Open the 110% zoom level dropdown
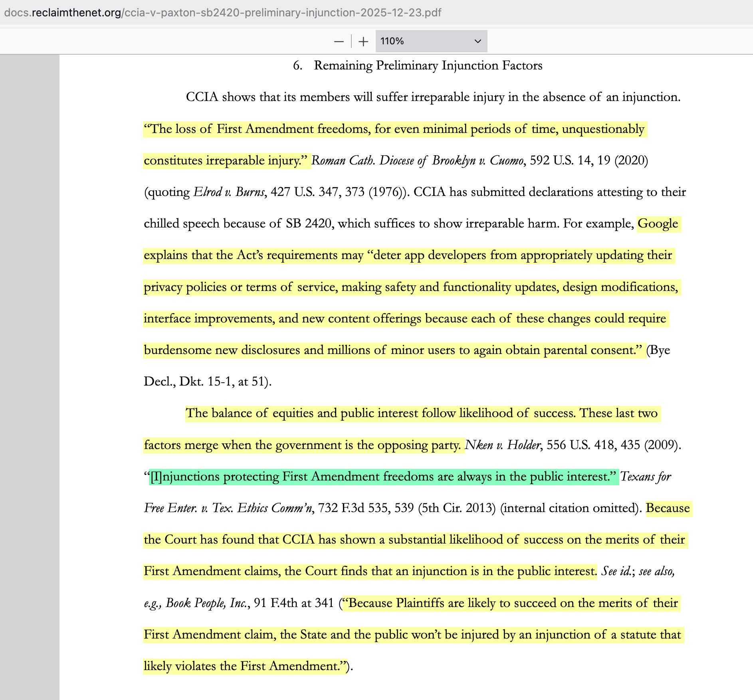Image resolution: width=753 pixels, height=700 pixels. tap(431, 41)
